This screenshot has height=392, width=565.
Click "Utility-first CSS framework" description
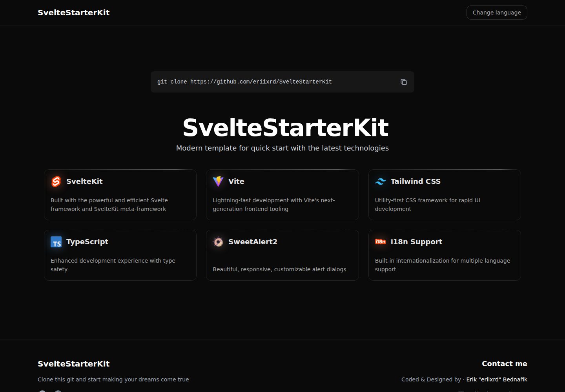[x=427, y=205]
